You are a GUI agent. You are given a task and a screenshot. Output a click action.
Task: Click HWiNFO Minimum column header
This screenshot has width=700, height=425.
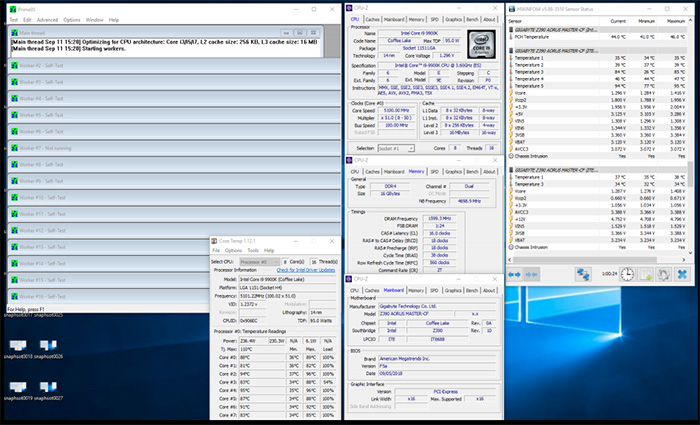646,21
